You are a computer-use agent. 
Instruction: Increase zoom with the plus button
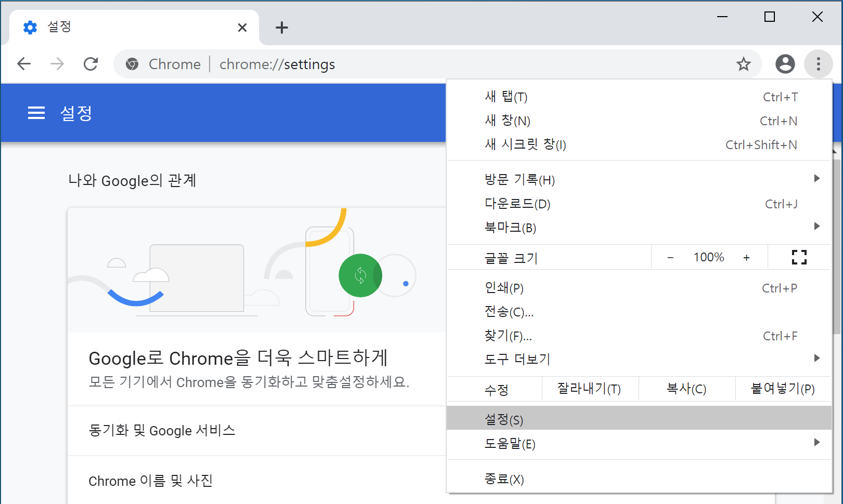(x=746, y=258)
